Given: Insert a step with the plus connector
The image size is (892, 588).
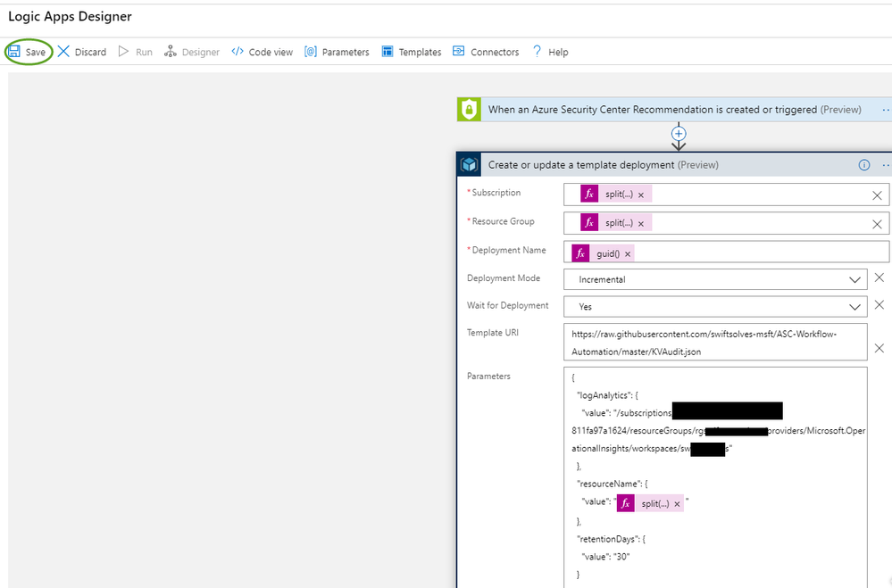Looking at the screenshot, I should click(679, 134).
